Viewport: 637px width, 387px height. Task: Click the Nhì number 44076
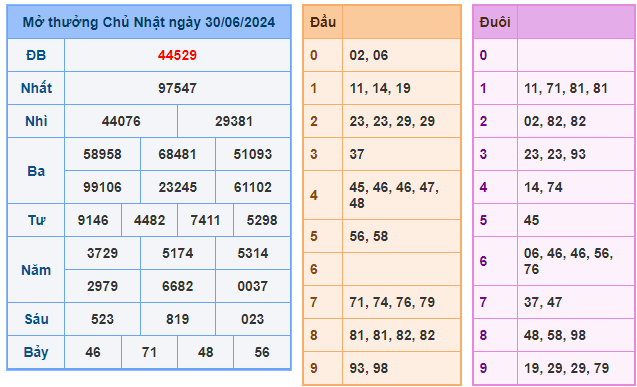point(121,121)
